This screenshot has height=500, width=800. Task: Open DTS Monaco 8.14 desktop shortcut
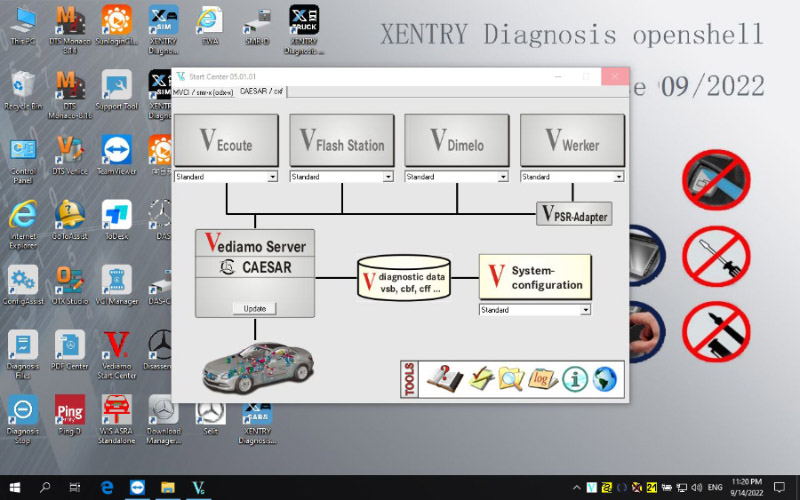(70, 28)
